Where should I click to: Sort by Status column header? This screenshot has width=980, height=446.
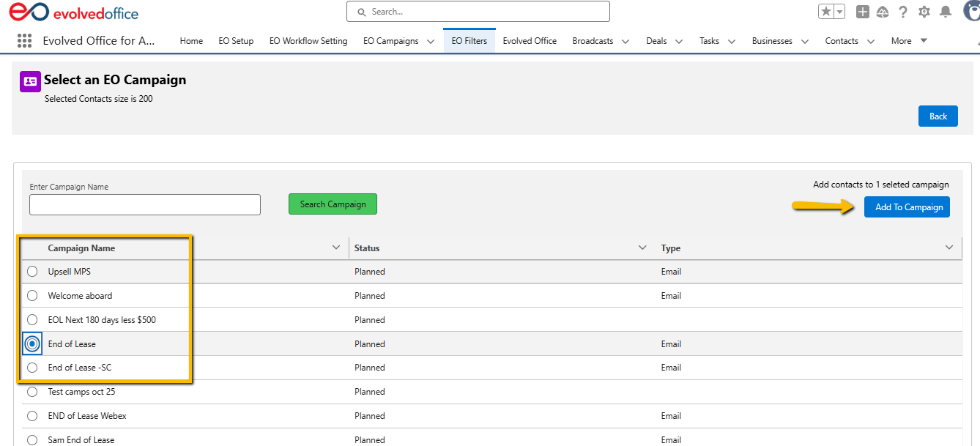coord(367,248)
